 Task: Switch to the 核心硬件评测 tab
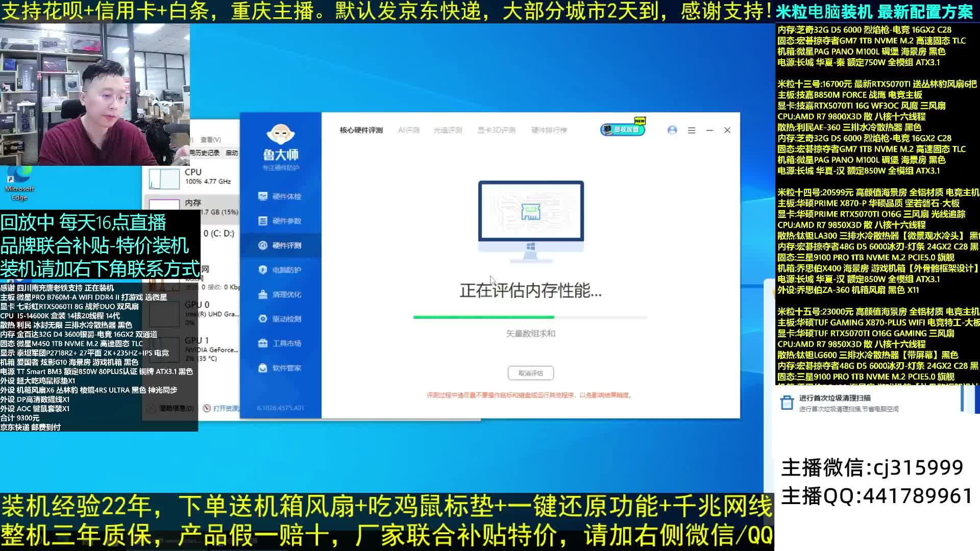pyautogui.click(x=361, y=130)
